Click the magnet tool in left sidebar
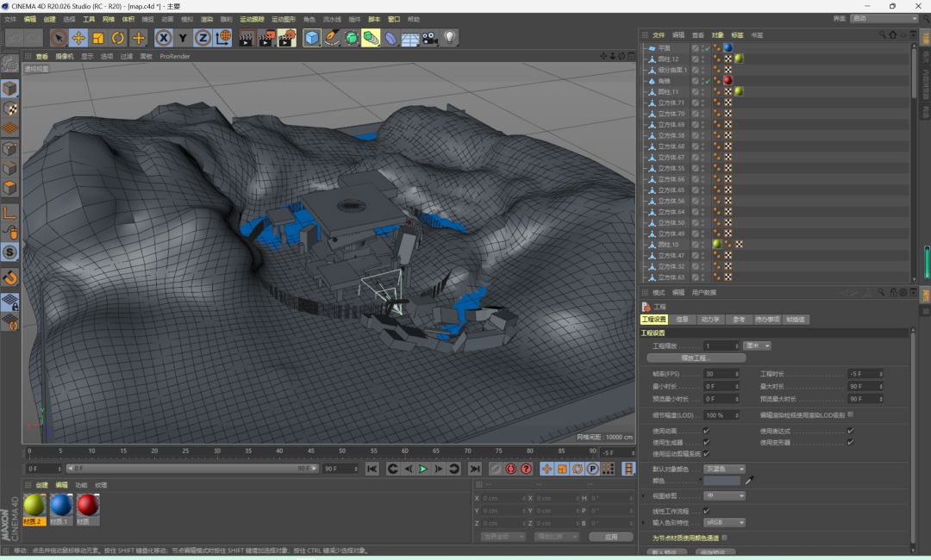This screenshot has width=931, height=560. click(9, 277)
